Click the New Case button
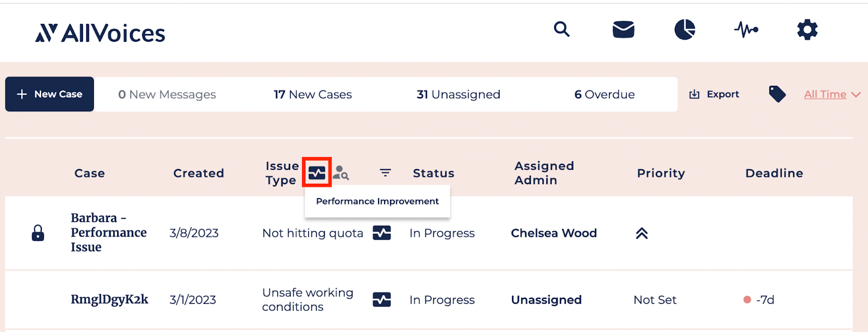 point(49,94)
